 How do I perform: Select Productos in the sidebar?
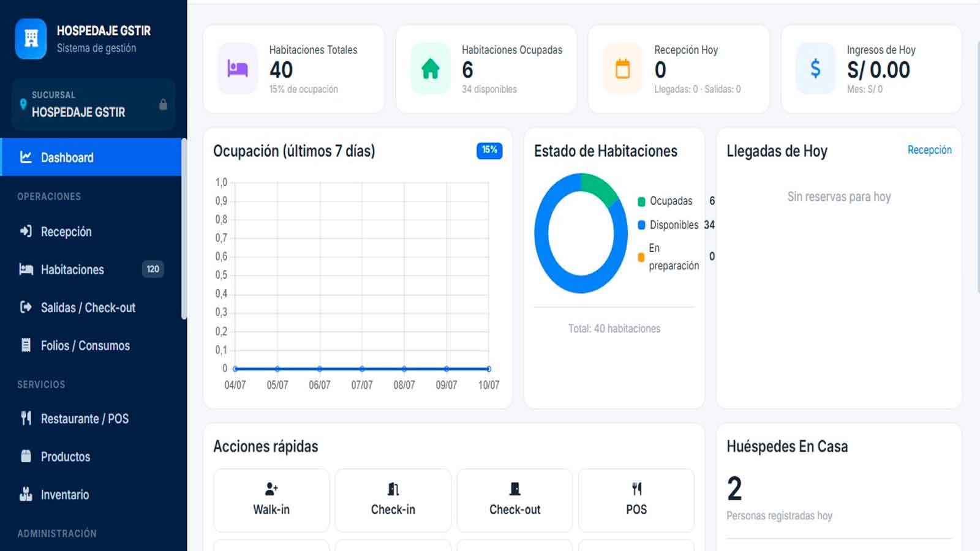point(91,457)
